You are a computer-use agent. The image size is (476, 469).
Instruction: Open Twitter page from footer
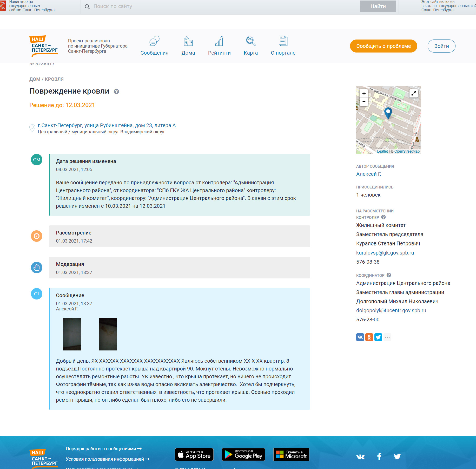point(397,457)
